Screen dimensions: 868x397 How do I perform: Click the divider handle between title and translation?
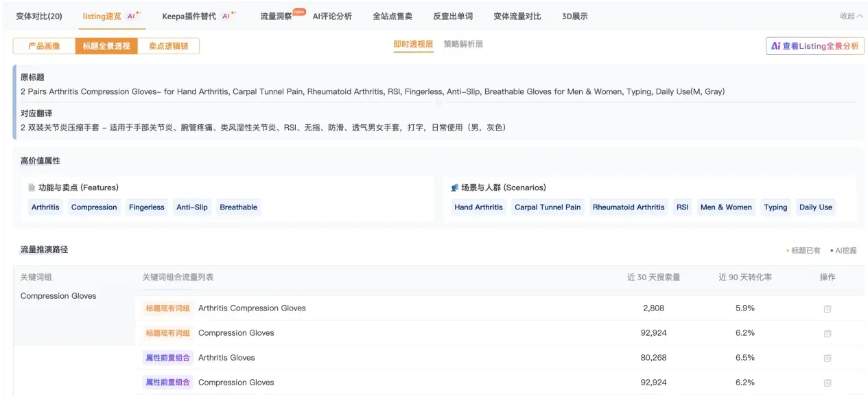point(439,102)
